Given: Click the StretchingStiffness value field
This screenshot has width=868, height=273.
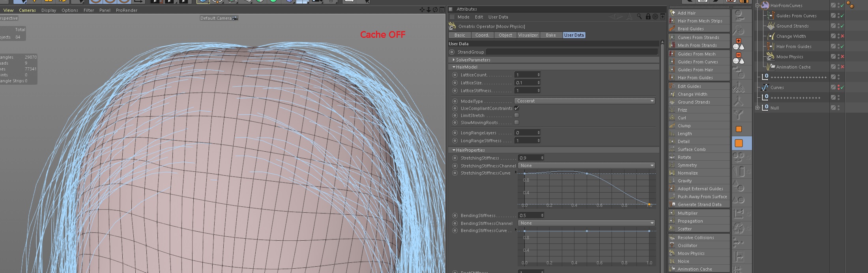Looking at the screenshot, I should pos(529,158).
